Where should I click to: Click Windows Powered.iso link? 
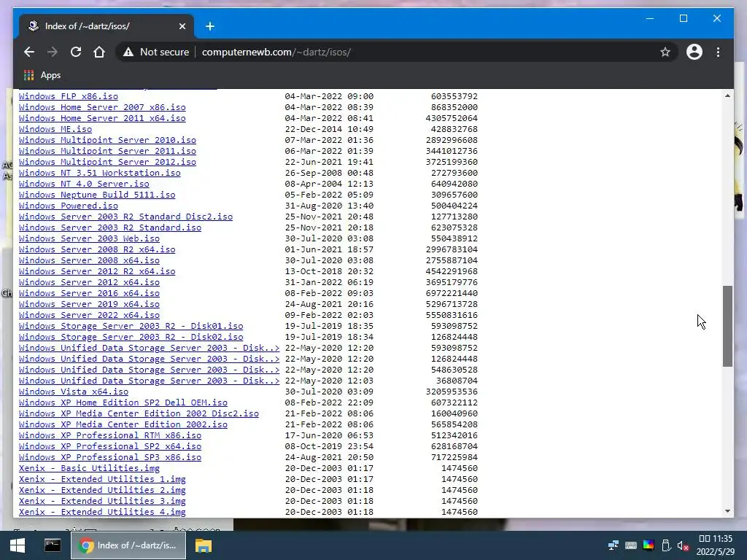click(x=68, y=206)
